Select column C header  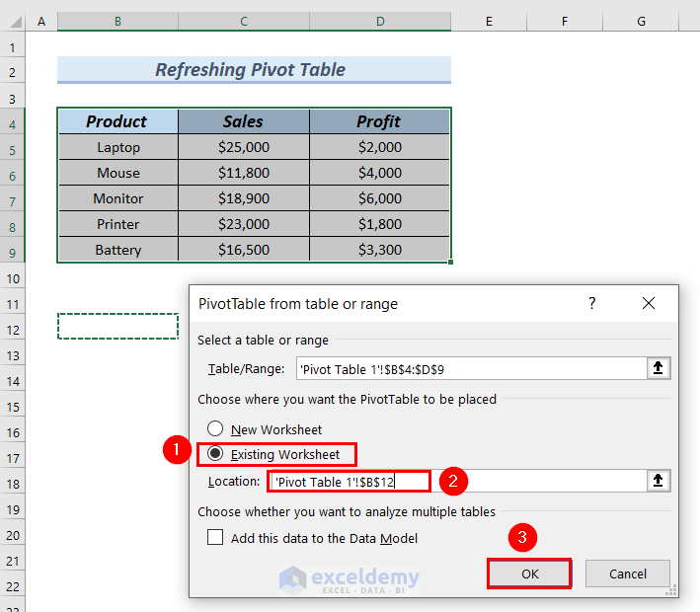[243, 21]
